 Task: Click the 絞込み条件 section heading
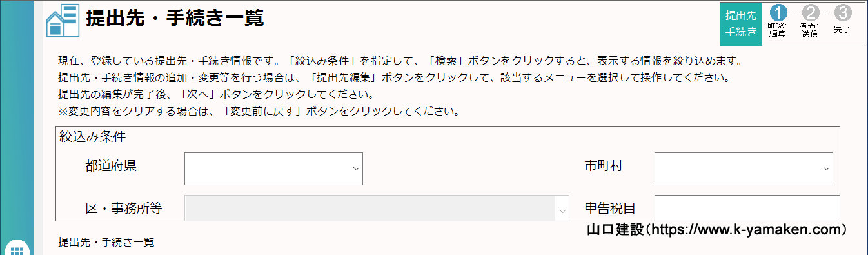[92, 137]
